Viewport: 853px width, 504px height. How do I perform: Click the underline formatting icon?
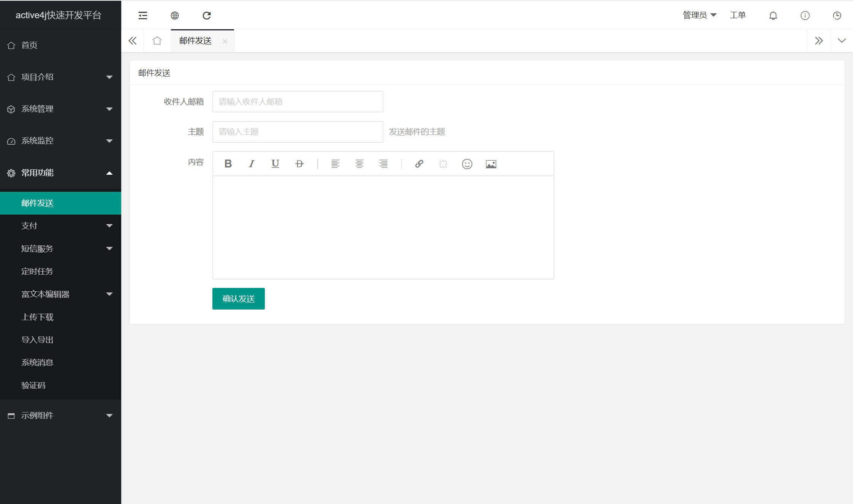275,164
